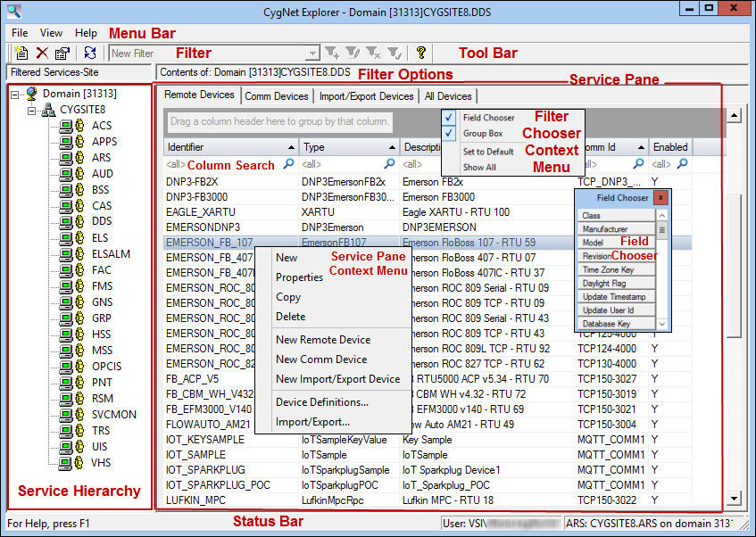Screen dimensions: 756x537
Task: Collapse the Domain [31313] tree node
Action: tap(15, 94)
